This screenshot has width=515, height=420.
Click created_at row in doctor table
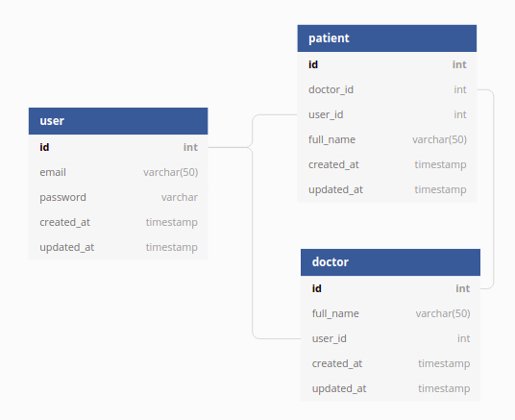pos(390,363)
